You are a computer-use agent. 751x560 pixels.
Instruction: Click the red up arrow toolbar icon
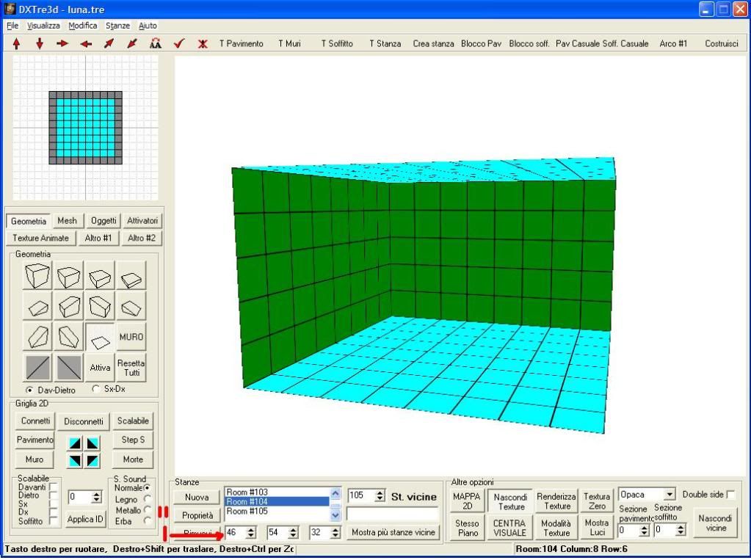[16, 44]
